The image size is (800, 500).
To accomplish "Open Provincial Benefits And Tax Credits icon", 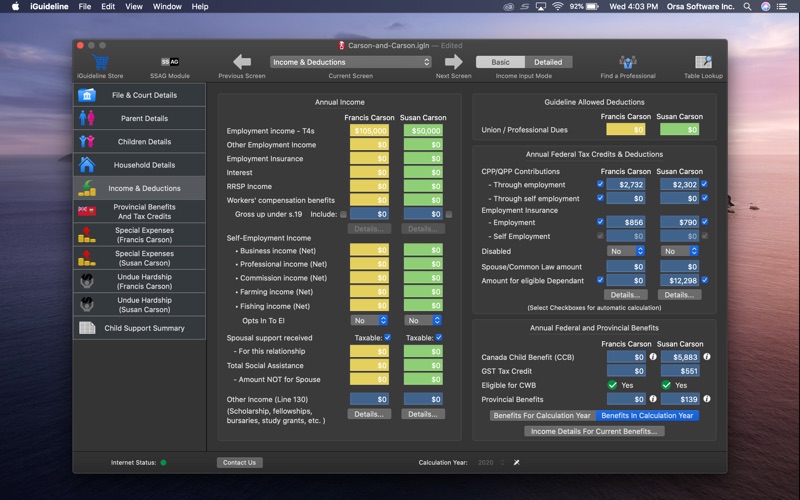I will pos(87,211).
